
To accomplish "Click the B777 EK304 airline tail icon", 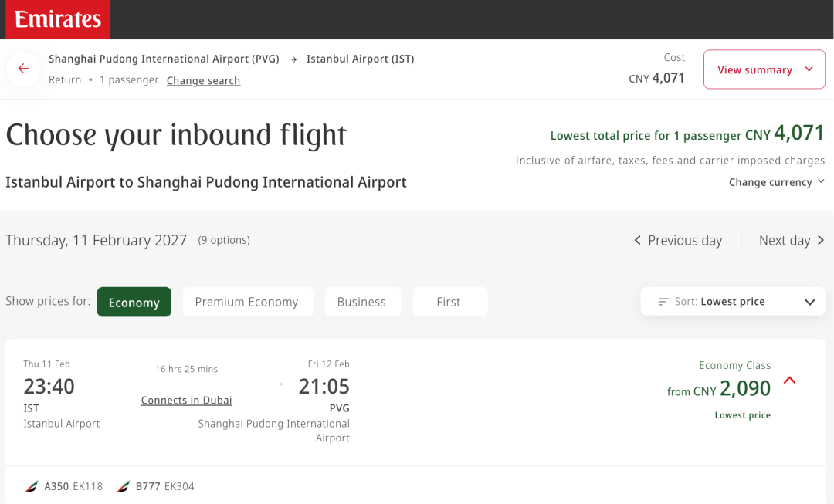I will pos(124,487).
